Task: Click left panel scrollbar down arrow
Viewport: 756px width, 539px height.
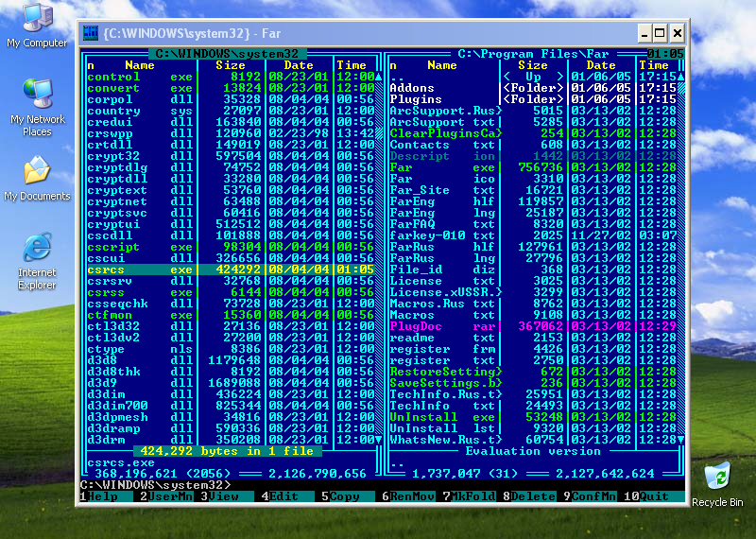Action: click(379, 440)
